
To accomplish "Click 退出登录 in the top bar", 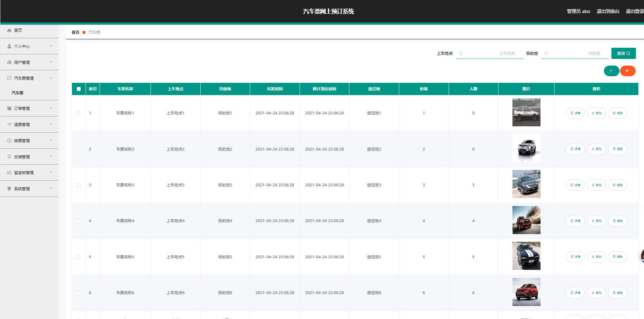I will [635, 11].
